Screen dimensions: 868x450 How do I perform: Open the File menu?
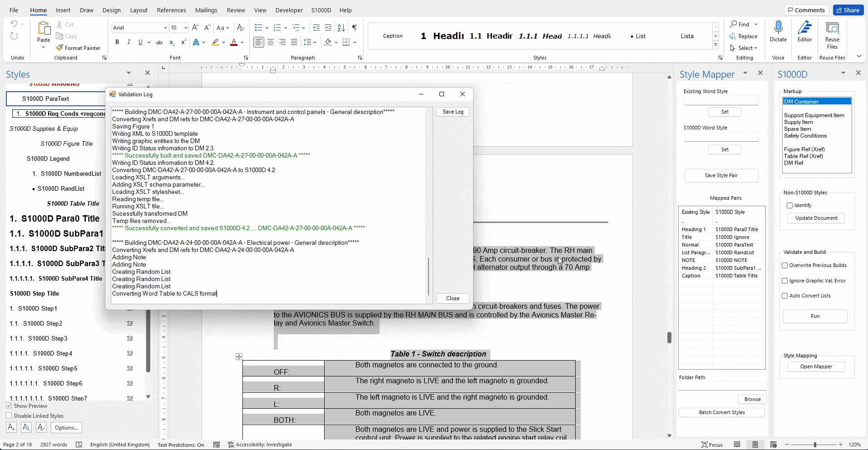(14, 10)
